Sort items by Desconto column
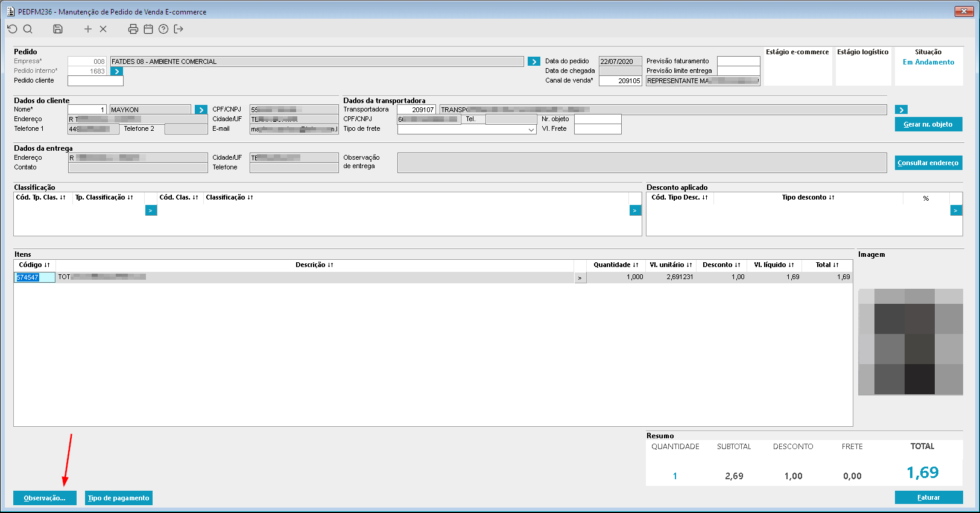Viewport: 980px width, 513px height. coord(721,265)
